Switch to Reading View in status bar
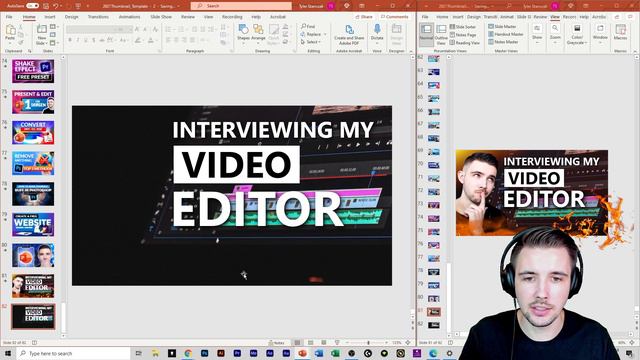This screenshot has height=360, width=640. coord(324,343)
